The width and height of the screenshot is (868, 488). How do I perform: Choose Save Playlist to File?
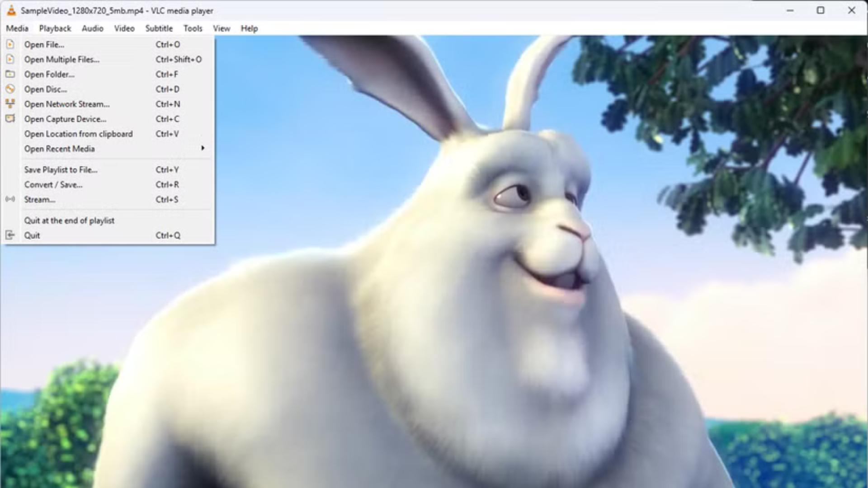[61, 169]
